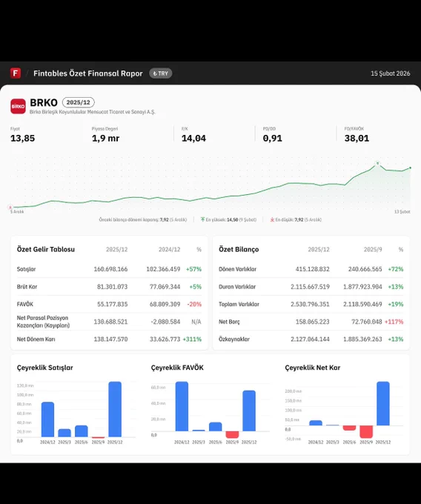The image size is (421, 504).
Task: Click the Özet Bilanço heading
Action: pyautogui.click(x=239, y=250)
